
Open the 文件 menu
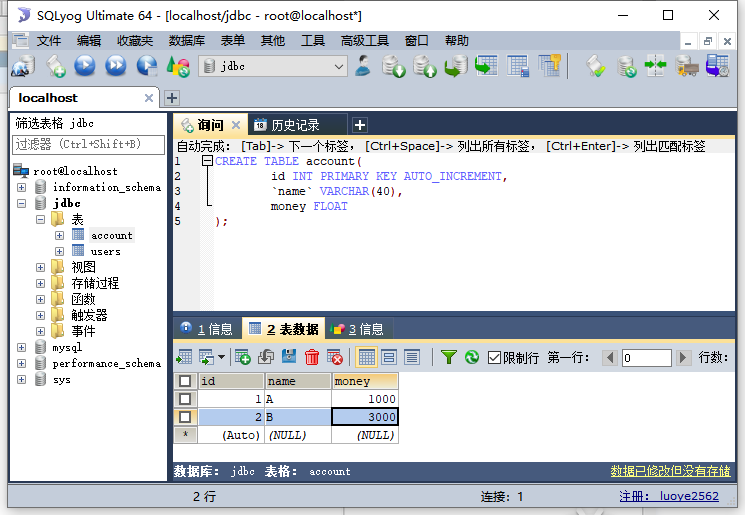(48, 41)
